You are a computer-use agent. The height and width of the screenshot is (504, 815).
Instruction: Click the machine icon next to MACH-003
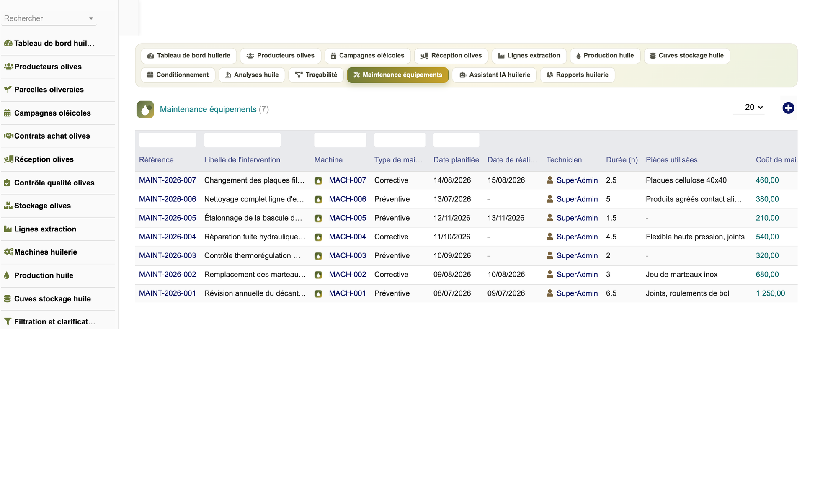[318, 256]
